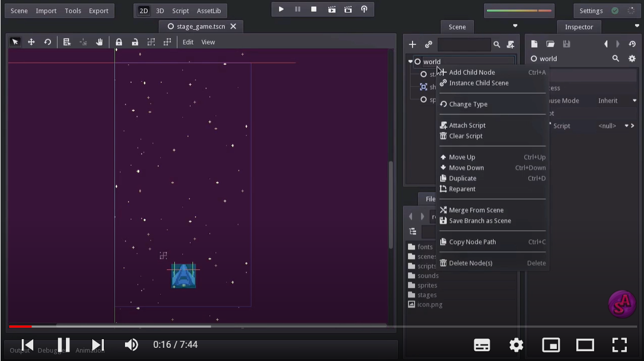Open the View menu in viewport toolbar
Viewport: 644px width, 361px height.
pos(208,42)
